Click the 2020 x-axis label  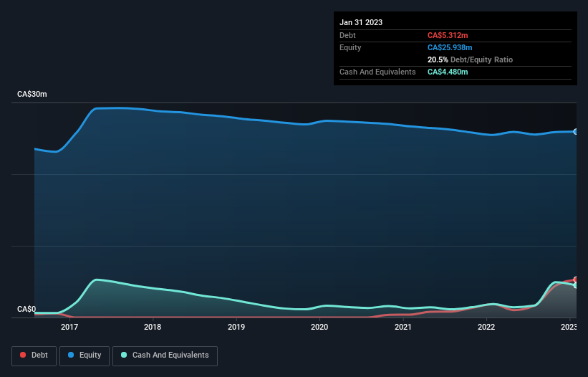coord(319,327)
